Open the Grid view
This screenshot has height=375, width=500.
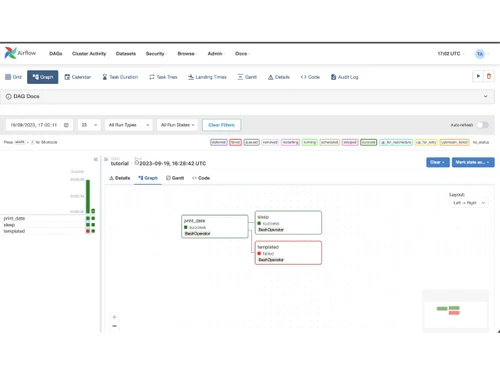pos(13,77)
